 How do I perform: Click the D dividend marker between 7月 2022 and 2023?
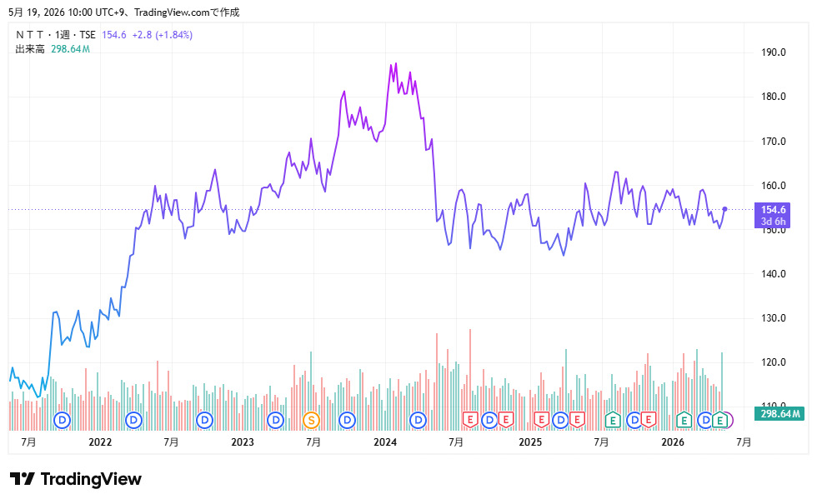tap(205, 420)
